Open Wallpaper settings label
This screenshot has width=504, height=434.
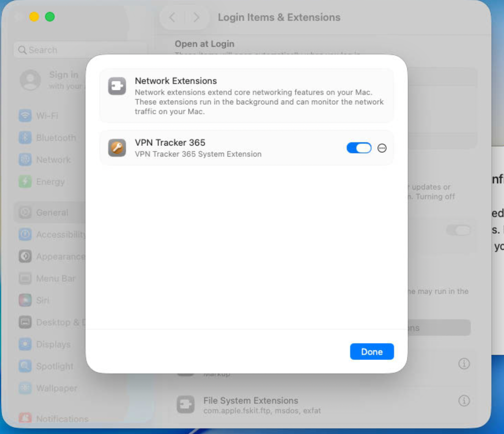point(57,388)
